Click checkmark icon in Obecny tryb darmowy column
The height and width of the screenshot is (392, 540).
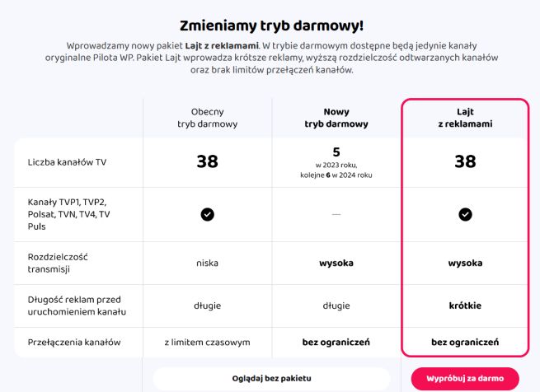point(207,214)
